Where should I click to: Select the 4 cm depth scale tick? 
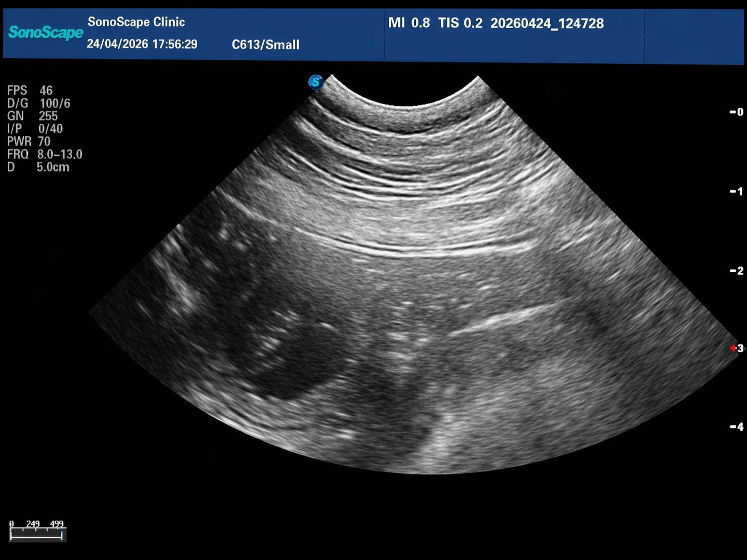737,426
